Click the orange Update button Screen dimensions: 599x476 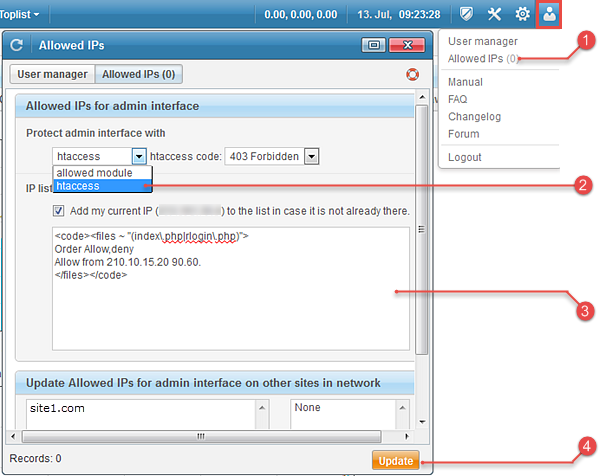click(396, 461)
